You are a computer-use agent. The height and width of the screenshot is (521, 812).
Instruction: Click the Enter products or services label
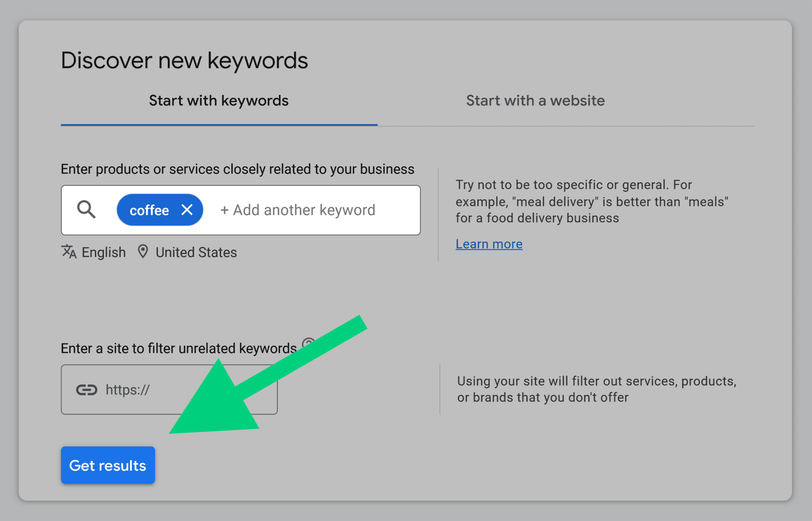click(x=237, y=169)
